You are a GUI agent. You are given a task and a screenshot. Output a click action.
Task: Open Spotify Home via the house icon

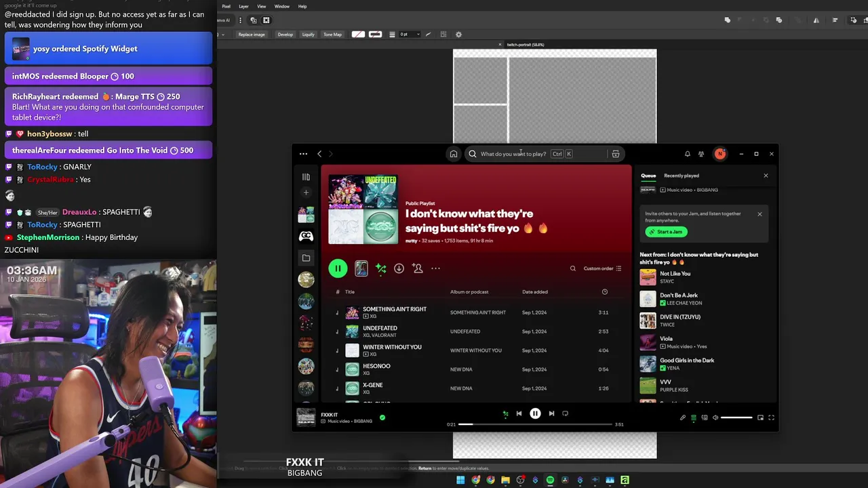454,154
